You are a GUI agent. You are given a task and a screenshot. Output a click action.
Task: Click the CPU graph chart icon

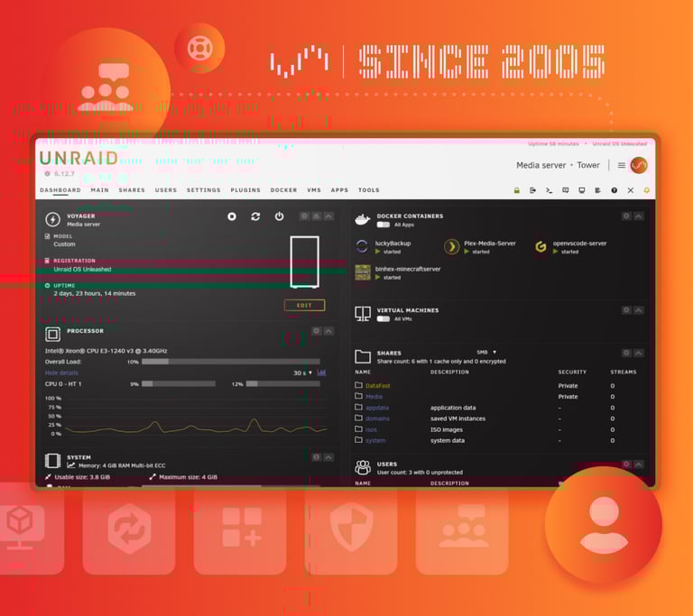[321, 372]
